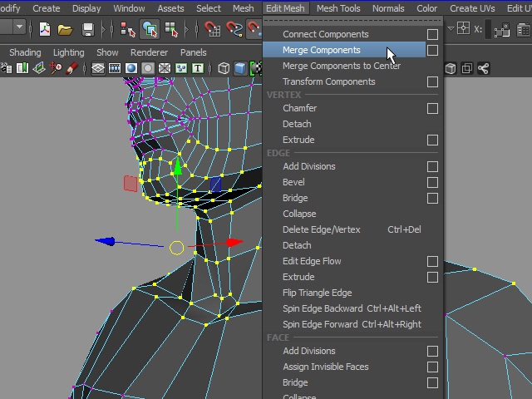Image resolution: width=532 pixels, height=399 pixels.
Task: Toggle Snap to points magnet icon
Action: [254, 30]
